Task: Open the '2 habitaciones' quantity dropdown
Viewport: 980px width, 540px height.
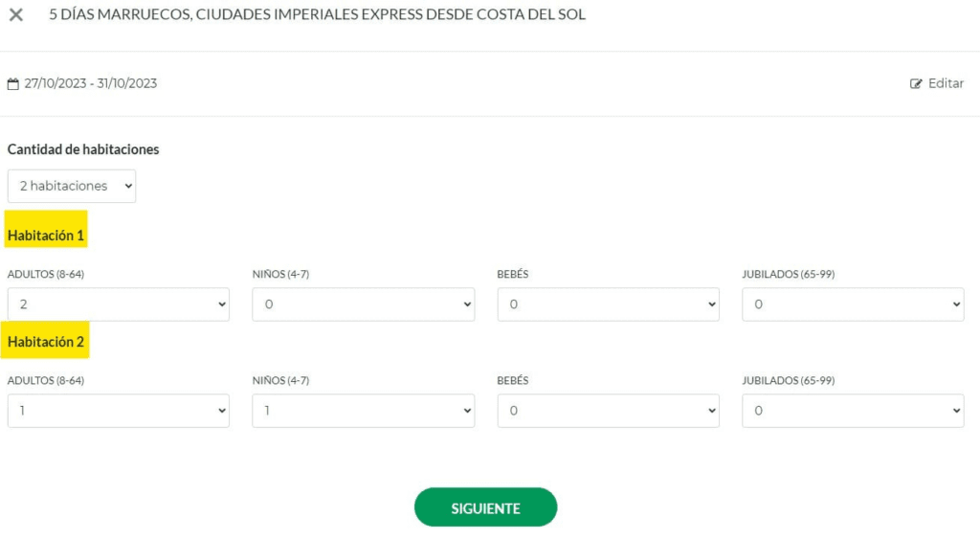Action: click(x=72, y=186)
